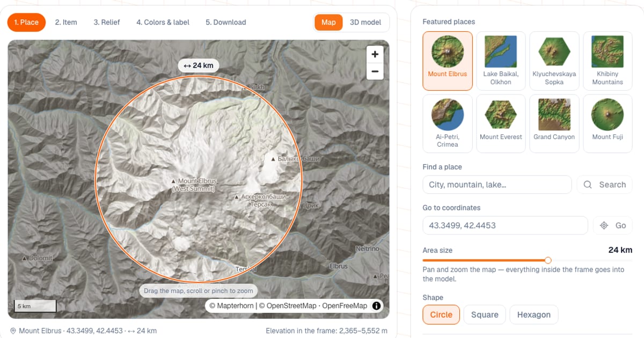
Task: Zoom in the map with plus button
Action: coord(375,54)
